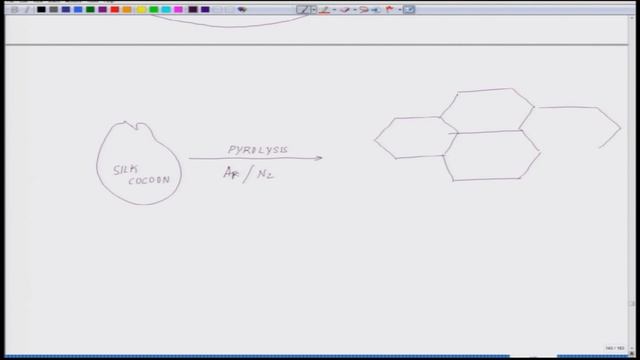This screenshot has height=360, width=640.
Task: Open the Highlighter options dropdown arrow
Action: click(334, 9)
